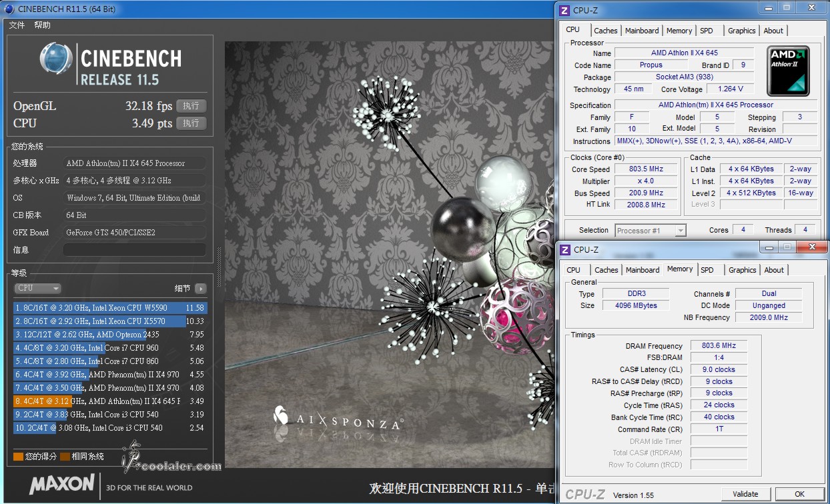This screenshot has height=504, width=830.
Task: Click the Windows 7 OS field
Action: click(x=135, y=198)
